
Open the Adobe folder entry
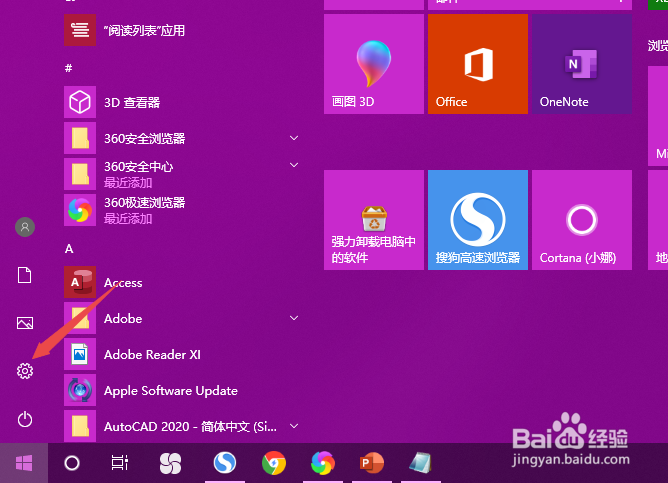pos(183,318)
